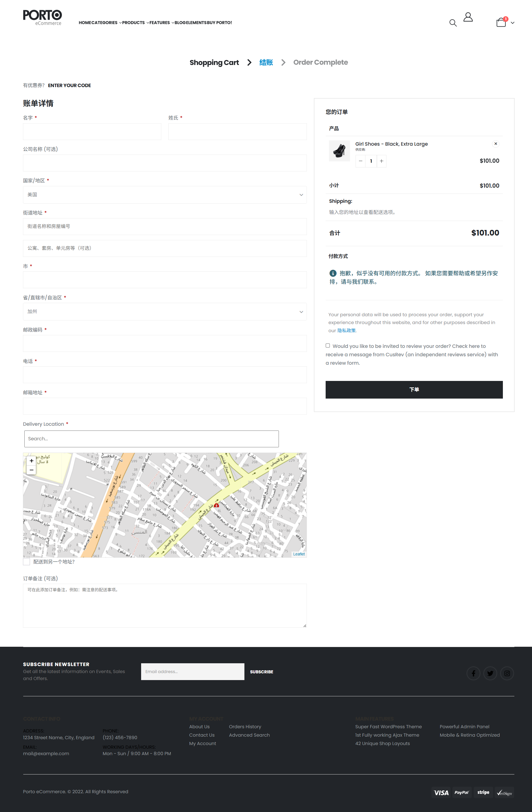Remove Girl Shoes item with the X icon
532x812 pixels.
click(496, 144)
